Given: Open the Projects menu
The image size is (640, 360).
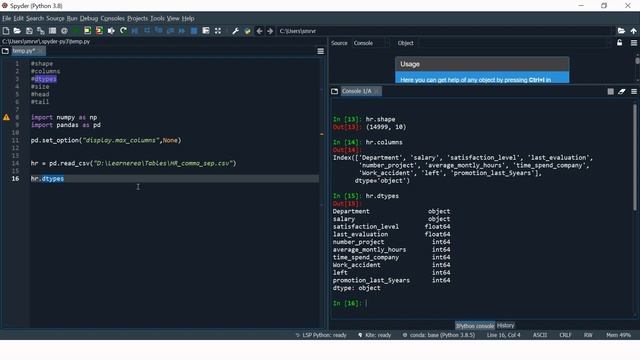Looking at the screenshot, I should [138, 18].
